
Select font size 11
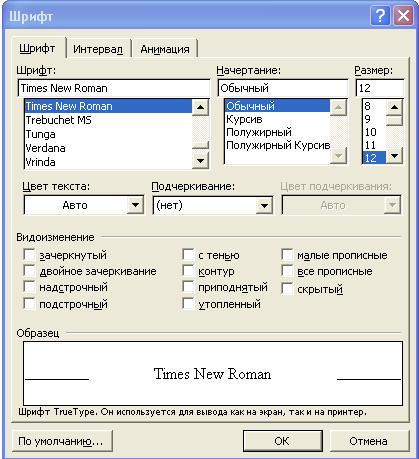click(374, 145)
